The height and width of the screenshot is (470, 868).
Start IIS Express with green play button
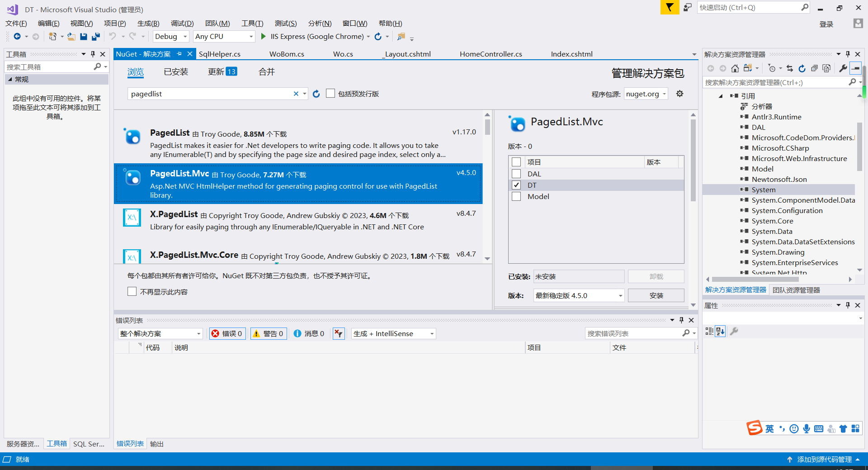click(x=264, y=37)
